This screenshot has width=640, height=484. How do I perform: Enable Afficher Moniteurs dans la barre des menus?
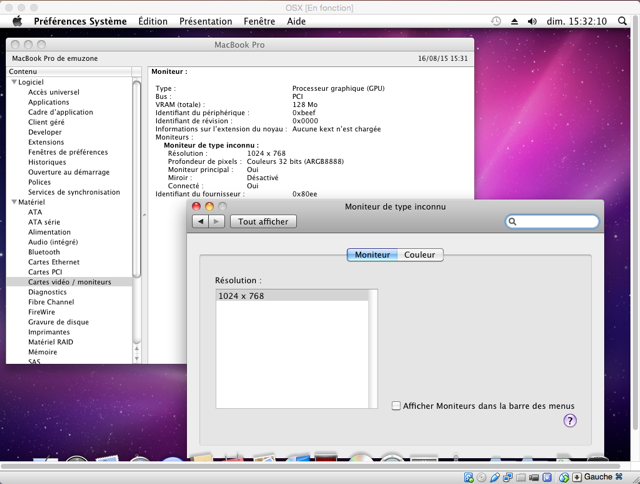(x=396, y=406)
